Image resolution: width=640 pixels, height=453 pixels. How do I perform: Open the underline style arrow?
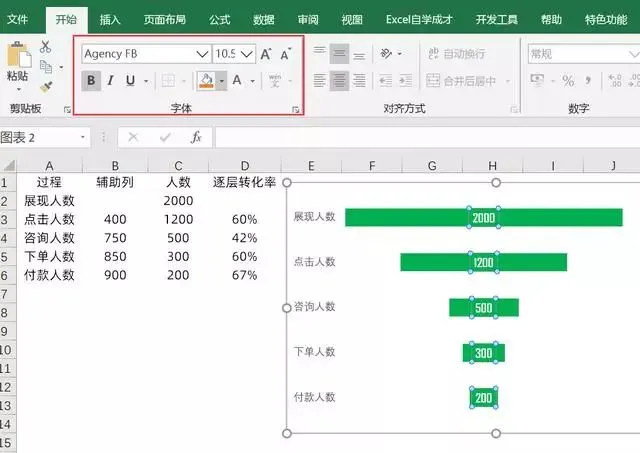[x=146, y=81]
